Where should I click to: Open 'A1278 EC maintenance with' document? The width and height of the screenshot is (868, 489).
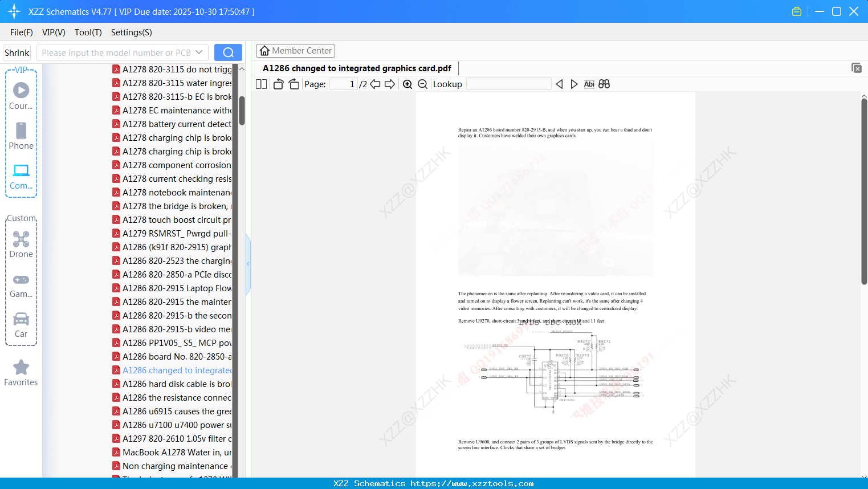pos(177,111)
